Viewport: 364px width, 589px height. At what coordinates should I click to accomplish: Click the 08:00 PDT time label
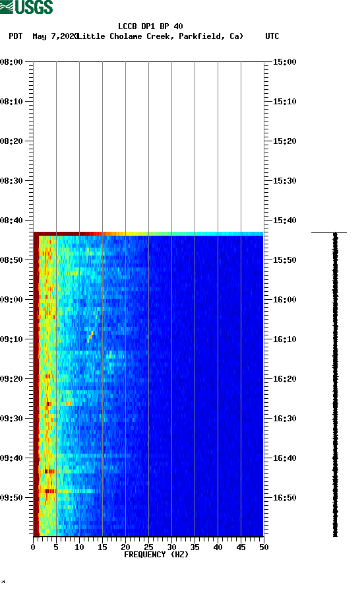(12, 62)
